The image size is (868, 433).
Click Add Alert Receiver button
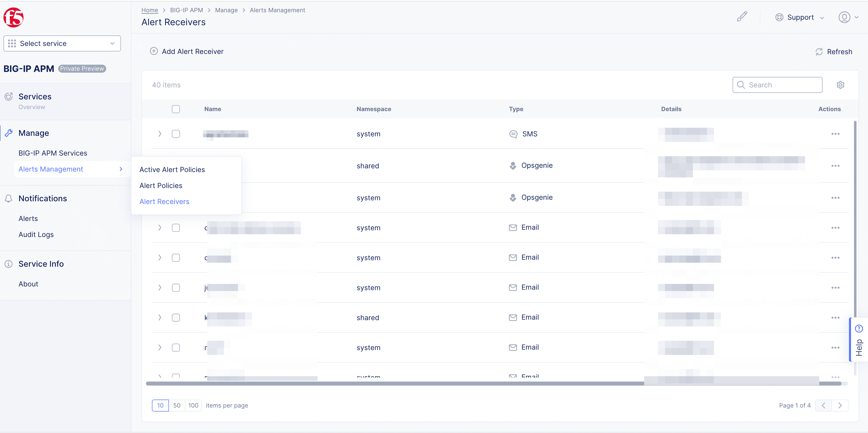[x=187, y=51]
